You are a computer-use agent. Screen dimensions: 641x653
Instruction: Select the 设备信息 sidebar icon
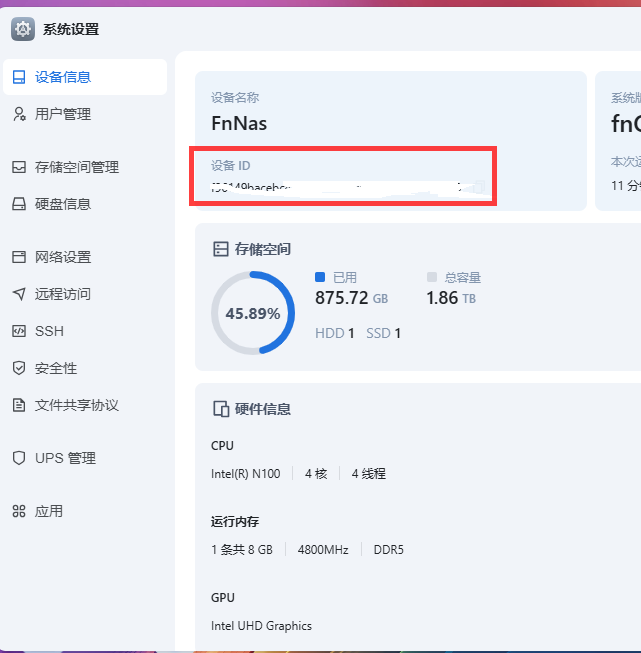coord(19,77)
